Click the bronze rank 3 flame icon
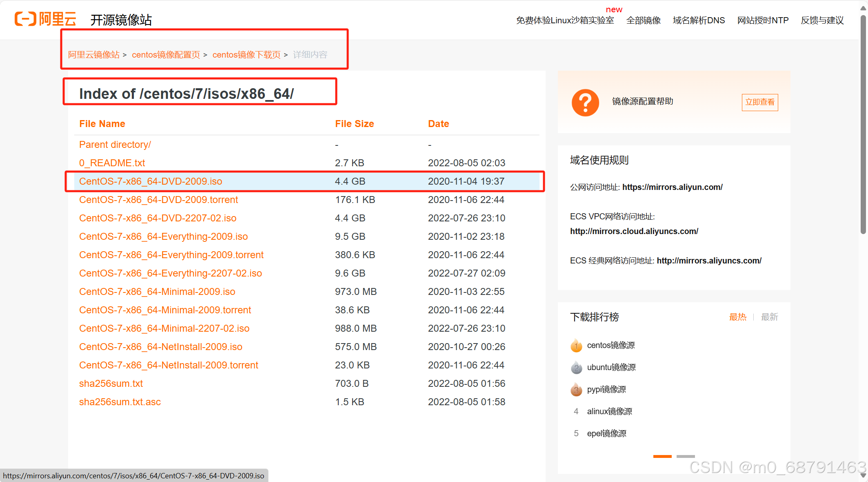This screenshot has width=868, height=482. tap(576, 390)
